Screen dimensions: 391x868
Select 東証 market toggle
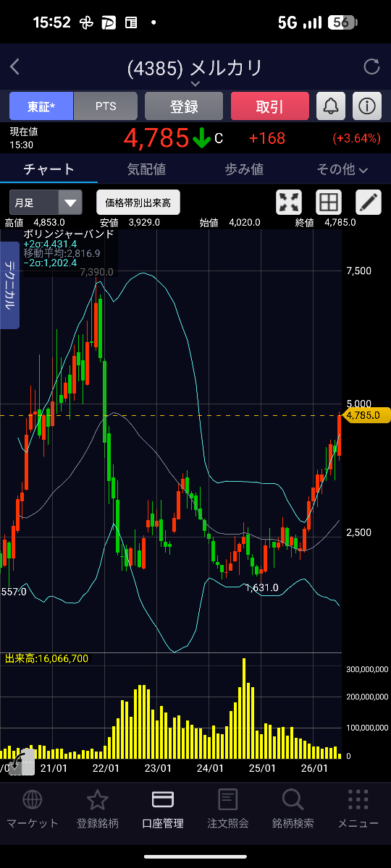(x=41, y=106)
